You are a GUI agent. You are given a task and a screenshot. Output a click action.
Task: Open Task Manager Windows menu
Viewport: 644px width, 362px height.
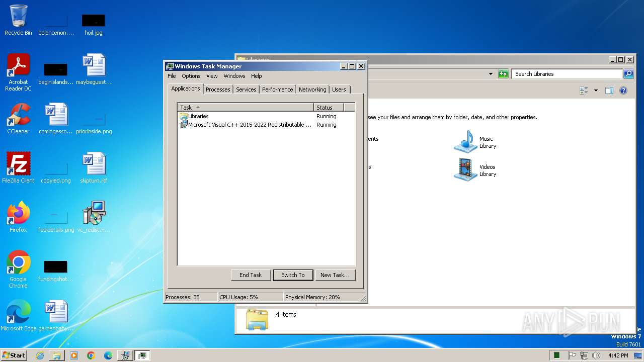pos(234,76)
